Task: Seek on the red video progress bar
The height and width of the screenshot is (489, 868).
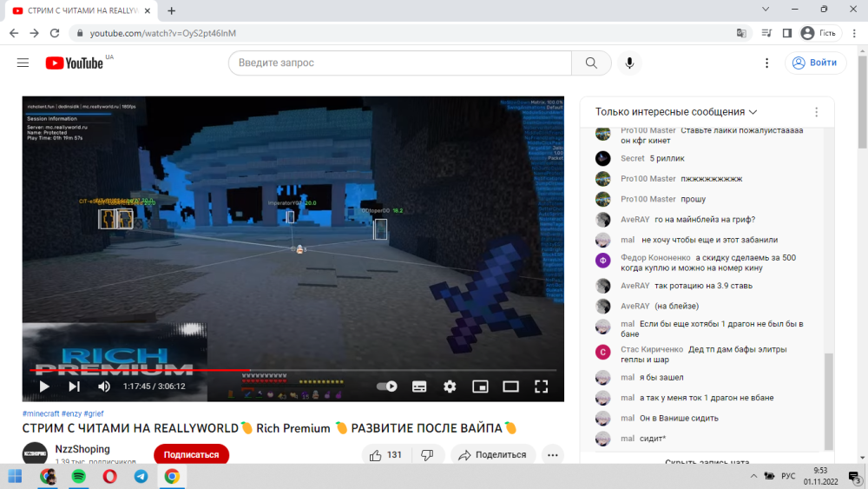Action: tap(293, 369)
